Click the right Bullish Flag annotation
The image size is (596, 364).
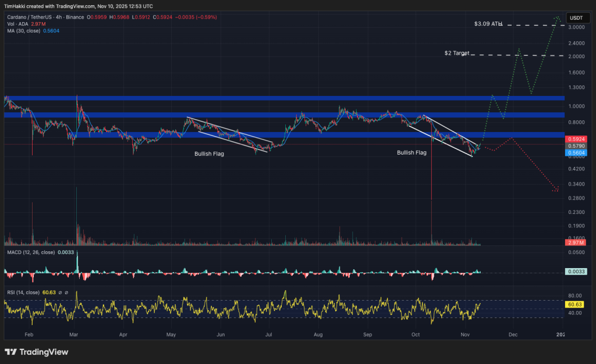[x=411, y=152]
